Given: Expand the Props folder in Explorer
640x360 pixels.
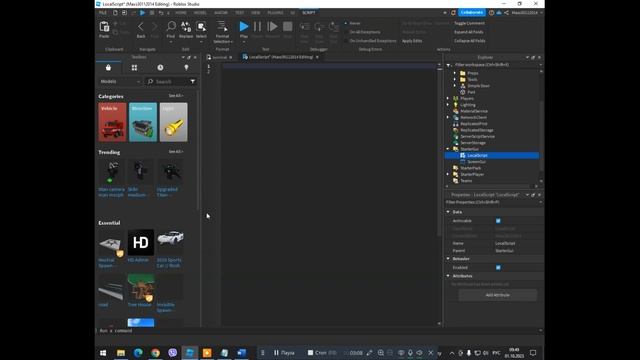Looking at the screenshot, I should click(455, 73).
